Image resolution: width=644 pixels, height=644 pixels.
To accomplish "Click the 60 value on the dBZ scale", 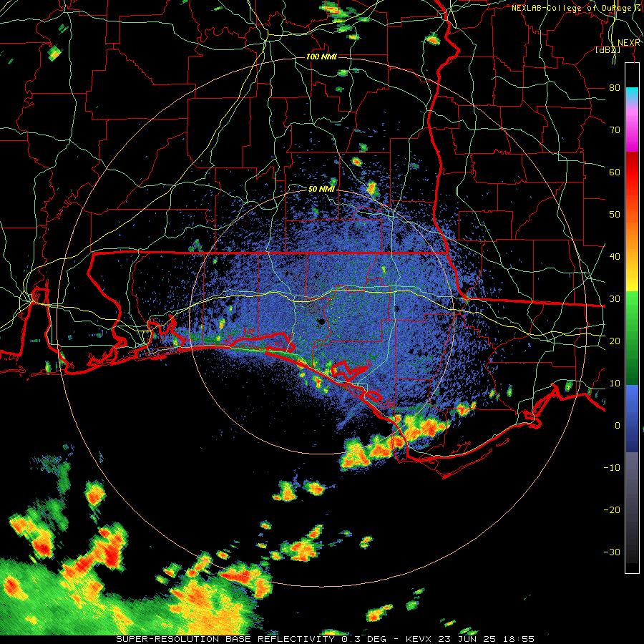I will [615, 172].
